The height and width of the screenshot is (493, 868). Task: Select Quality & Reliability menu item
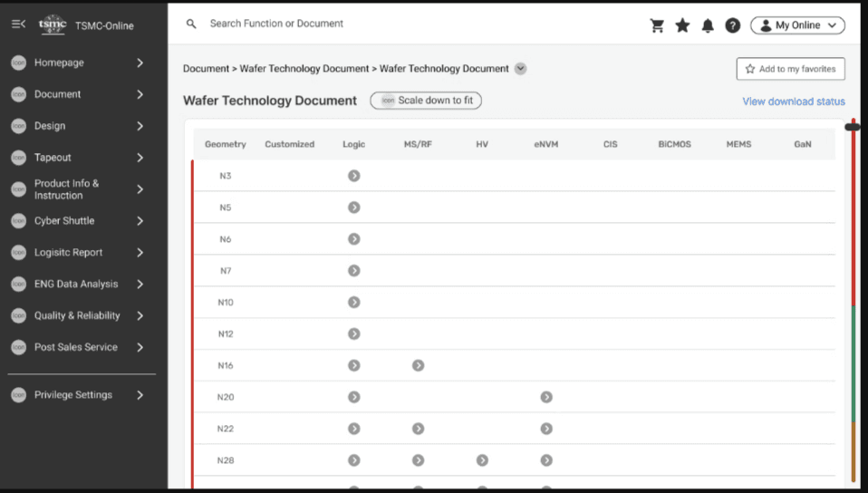[x=78, y=315]
